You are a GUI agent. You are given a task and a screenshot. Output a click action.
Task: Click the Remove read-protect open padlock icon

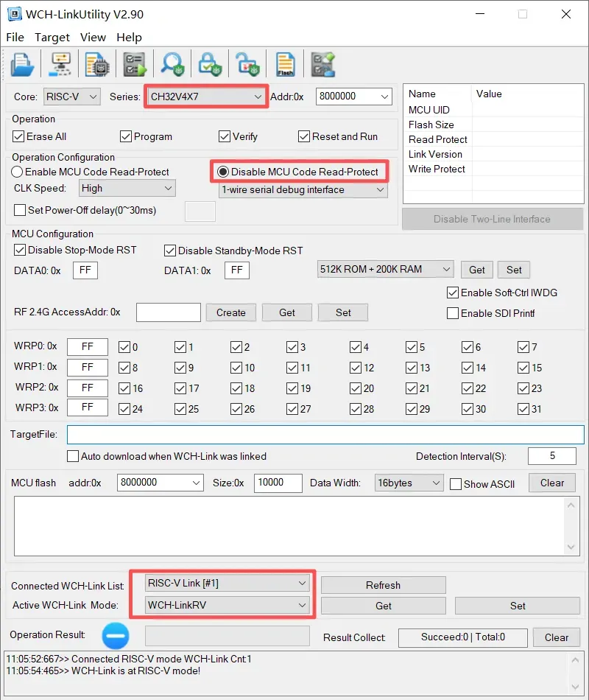click(247, 65)
